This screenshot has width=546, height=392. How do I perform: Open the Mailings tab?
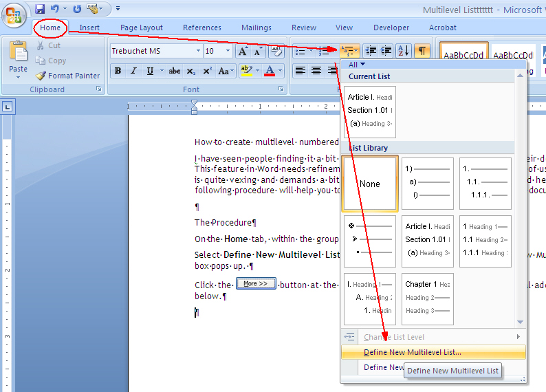(256, 28)
